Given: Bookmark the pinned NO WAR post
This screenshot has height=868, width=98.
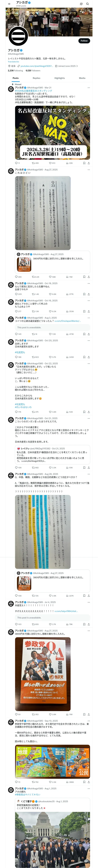Looking at the screenshot, I should tap(84, 163).
